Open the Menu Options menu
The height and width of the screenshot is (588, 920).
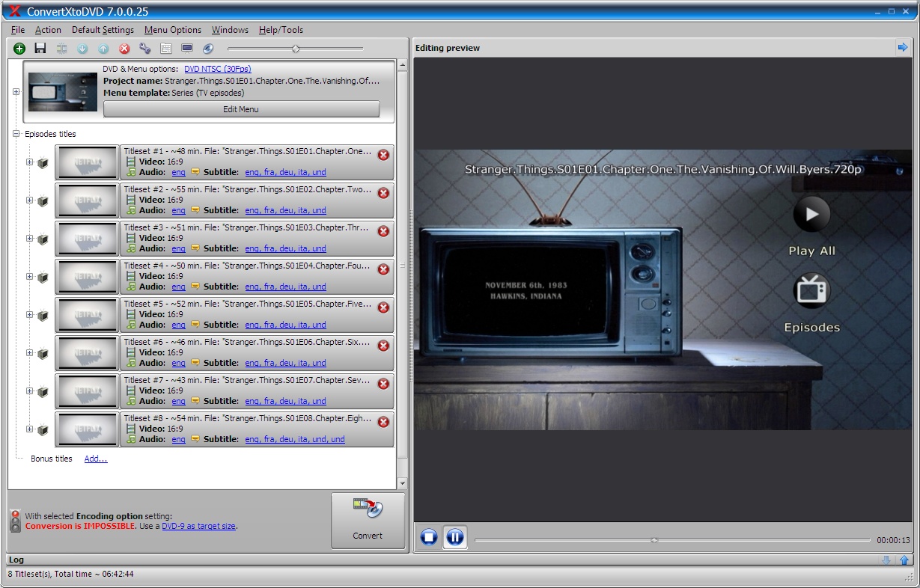click(x=173, y=30)
